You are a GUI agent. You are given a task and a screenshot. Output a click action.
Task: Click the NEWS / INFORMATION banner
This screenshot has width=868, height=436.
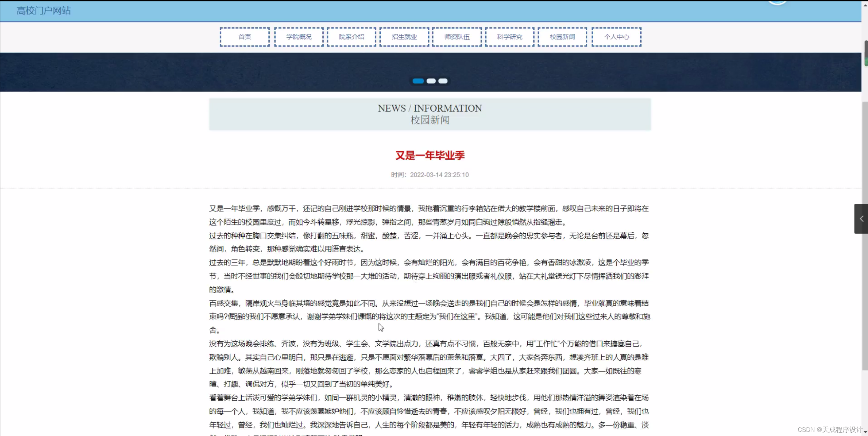(430, 114)
